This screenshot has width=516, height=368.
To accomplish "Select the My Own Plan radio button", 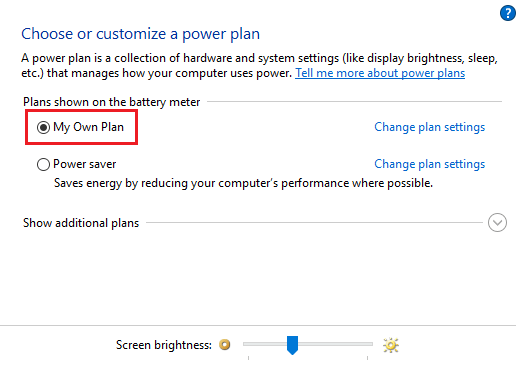I will [43, 127].
